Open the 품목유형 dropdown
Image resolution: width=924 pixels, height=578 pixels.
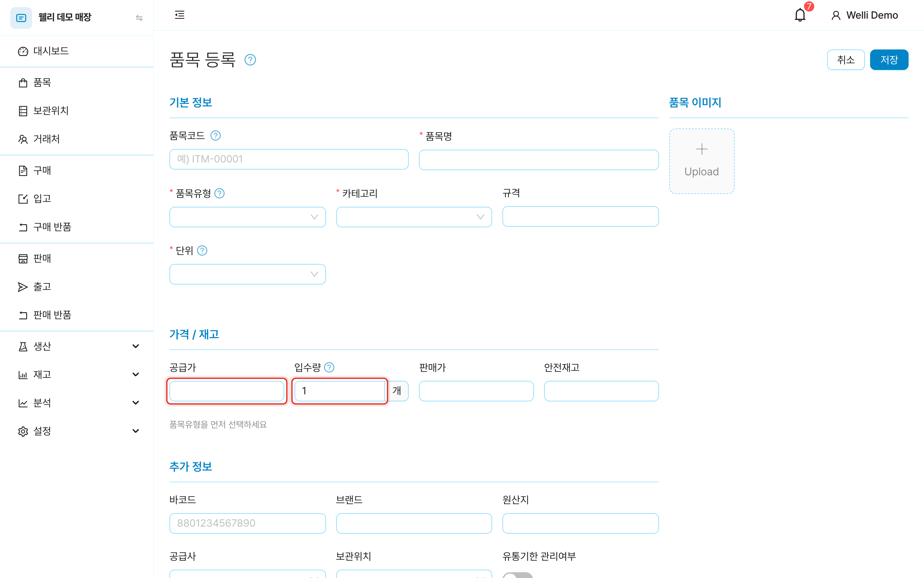(247, 217)
